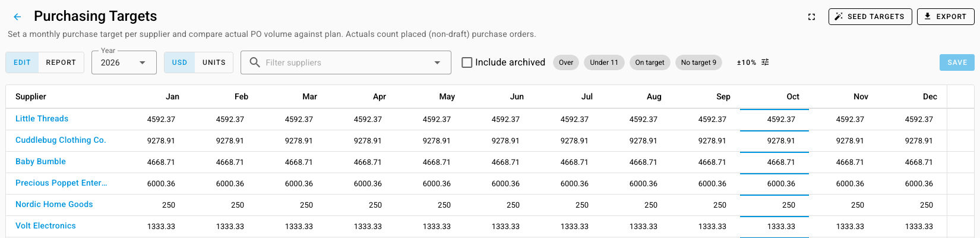This screenshot has width=980, height=238.
Task: Open the ±10% tolerance settings icon
Action: pos(765,62)
